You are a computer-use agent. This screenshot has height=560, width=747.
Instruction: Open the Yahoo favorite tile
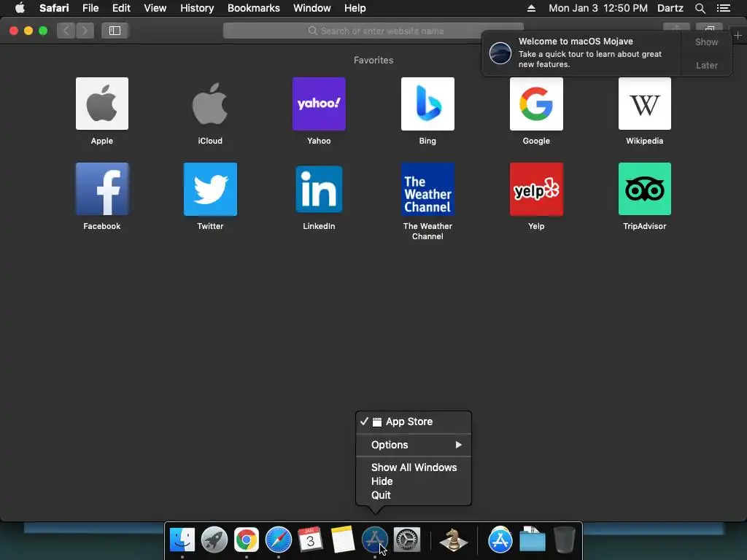(x=319, y=104)
